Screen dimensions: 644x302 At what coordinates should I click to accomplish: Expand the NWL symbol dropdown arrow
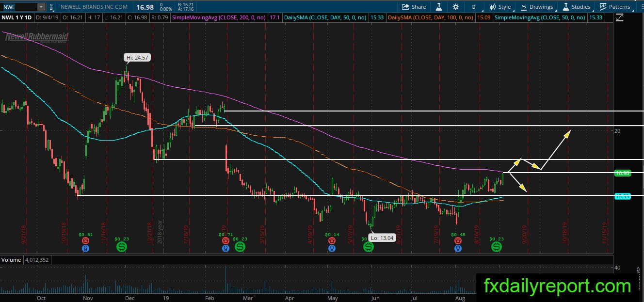(x=41, y=7)
